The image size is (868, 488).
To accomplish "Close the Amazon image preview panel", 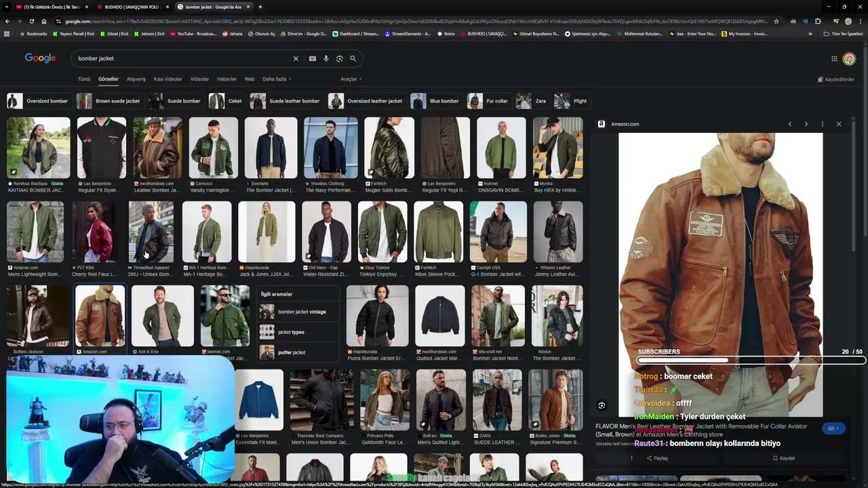I will (x=839, y=124).
